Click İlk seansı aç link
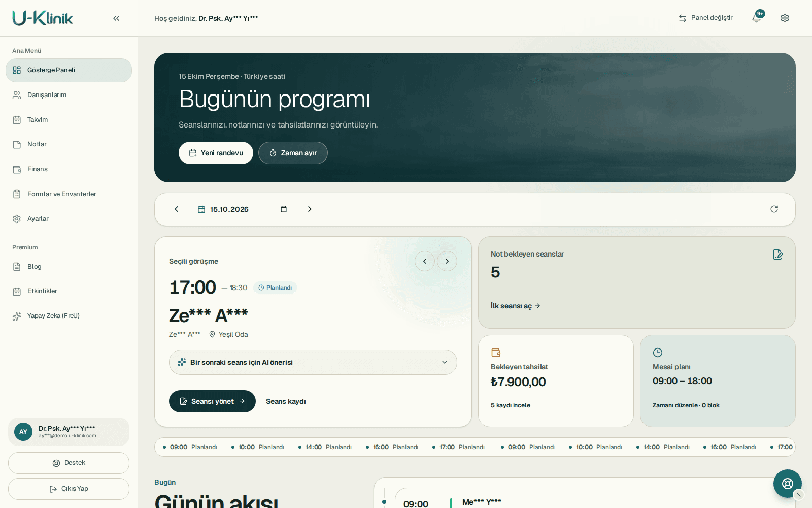The width and height of the screenshot is (812, 508). tap(516, 306)
